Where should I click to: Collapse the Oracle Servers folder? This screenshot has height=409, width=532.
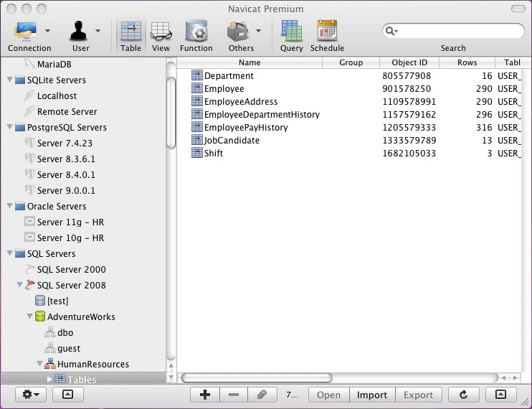[x=10, y=206]
